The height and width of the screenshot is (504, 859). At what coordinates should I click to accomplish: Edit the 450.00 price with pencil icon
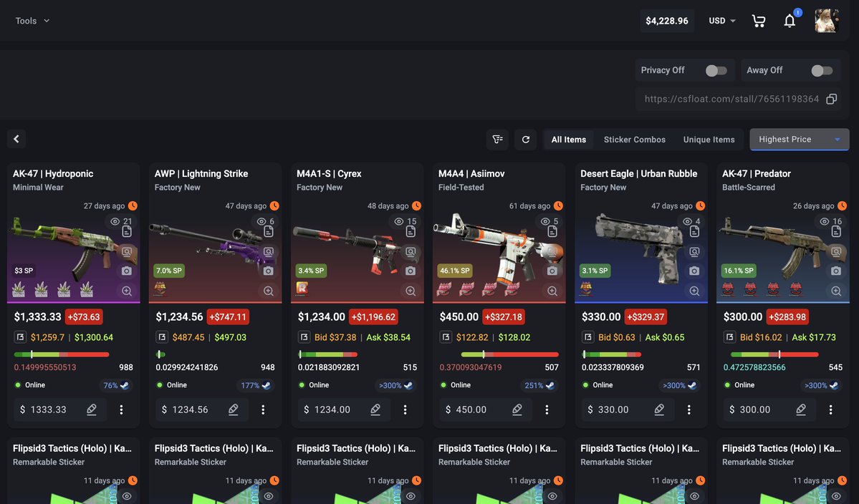point(517,409)
